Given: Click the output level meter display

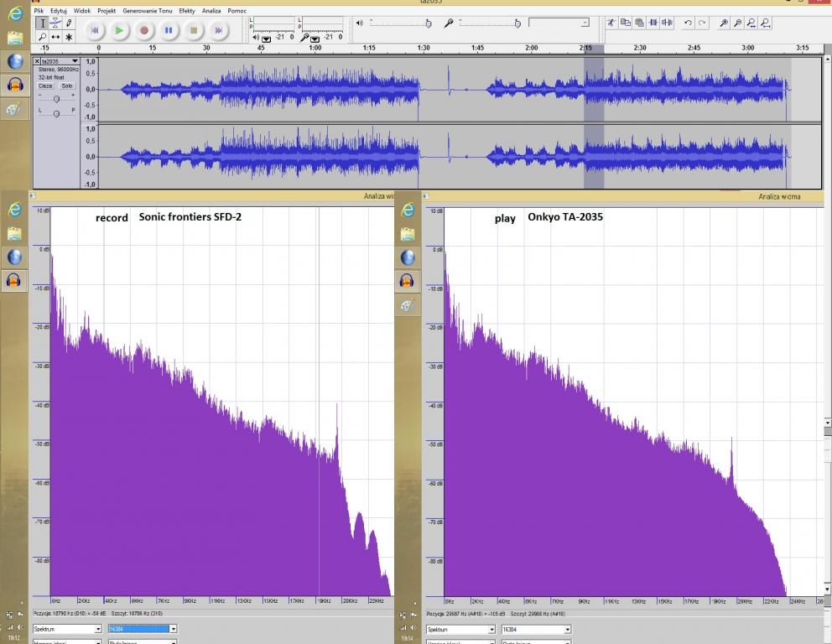Looking at the screenshot, I should point(274,23).
